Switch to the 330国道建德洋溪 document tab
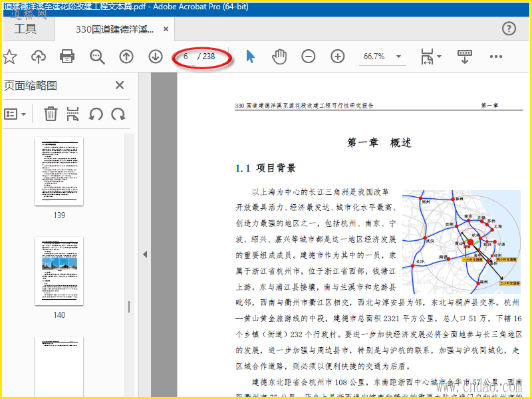The height and width of the screenshot is (399, 532). click(x=114, y=29)
